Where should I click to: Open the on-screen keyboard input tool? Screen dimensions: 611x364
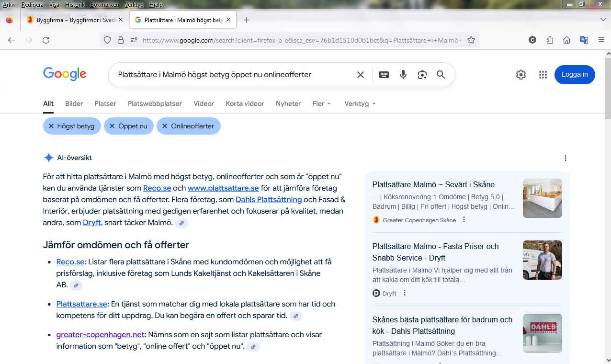pyautogui.click(x=384, y=75)
